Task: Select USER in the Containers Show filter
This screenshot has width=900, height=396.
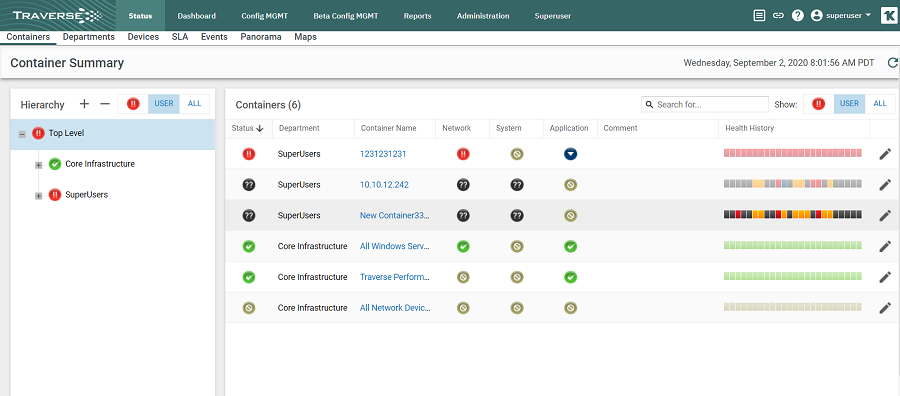Action: [849, 104]
